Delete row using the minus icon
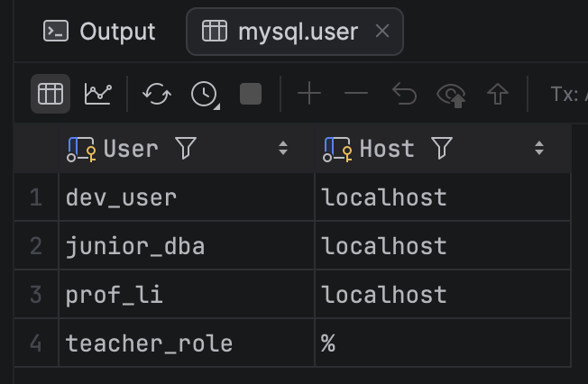The height and width of the screenshot is (384, 588). [x=356, y=93]
